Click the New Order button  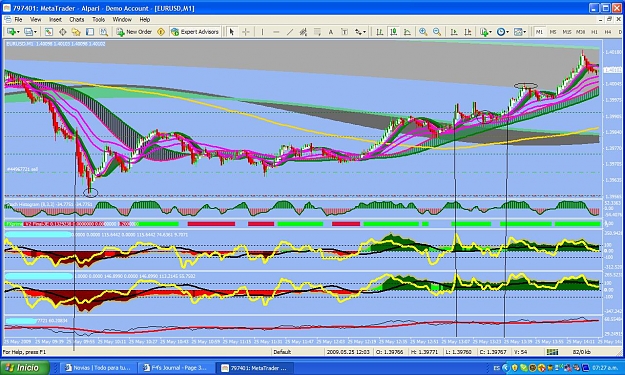click(134, 32)
